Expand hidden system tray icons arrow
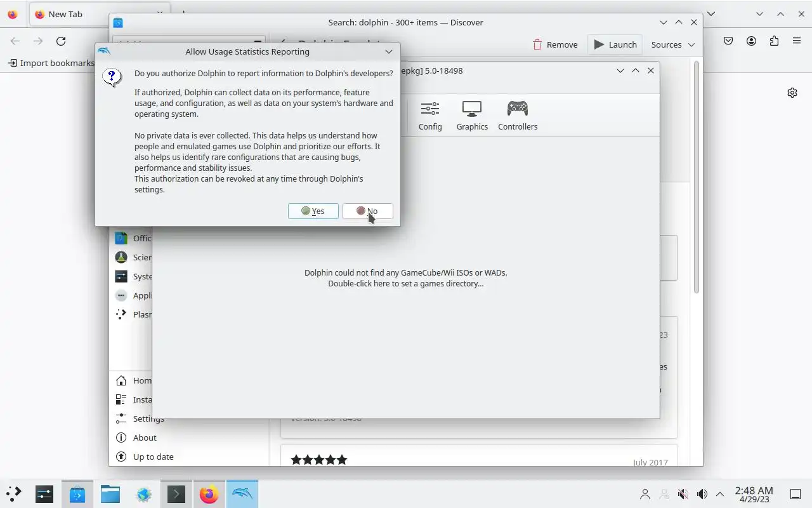The image size is (812, 508). pos(720,494)
